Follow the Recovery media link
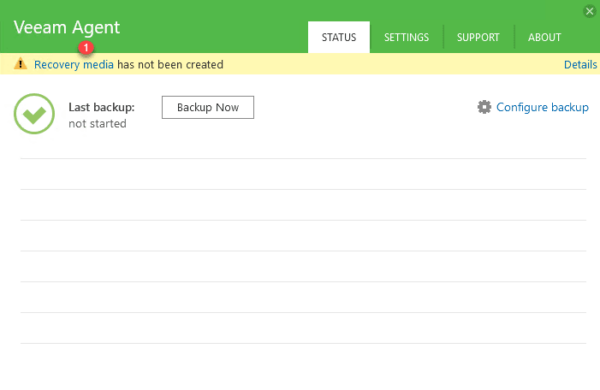Image resolution: width=600 pixels, height=390 pixels. [x=74, y=65]
